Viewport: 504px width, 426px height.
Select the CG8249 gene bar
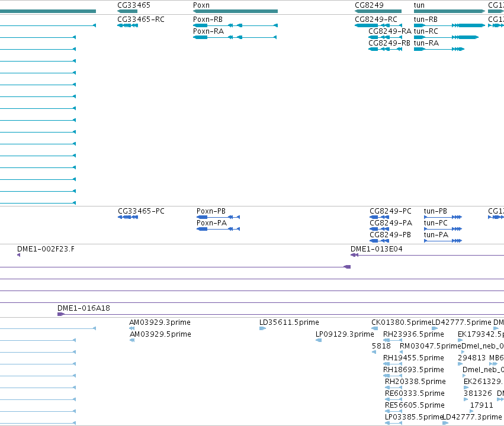(378, 11)
